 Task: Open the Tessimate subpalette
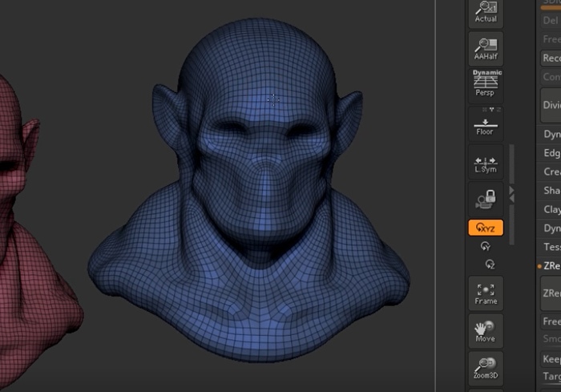pyautogui.click(x=551, y=247)
